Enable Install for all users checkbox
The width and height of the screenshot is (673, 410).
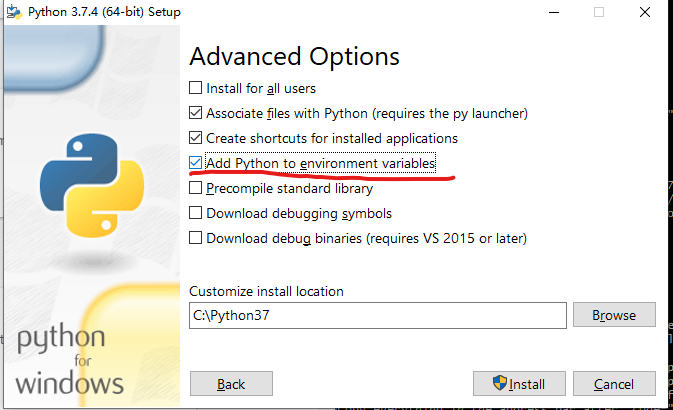point(195,88)
